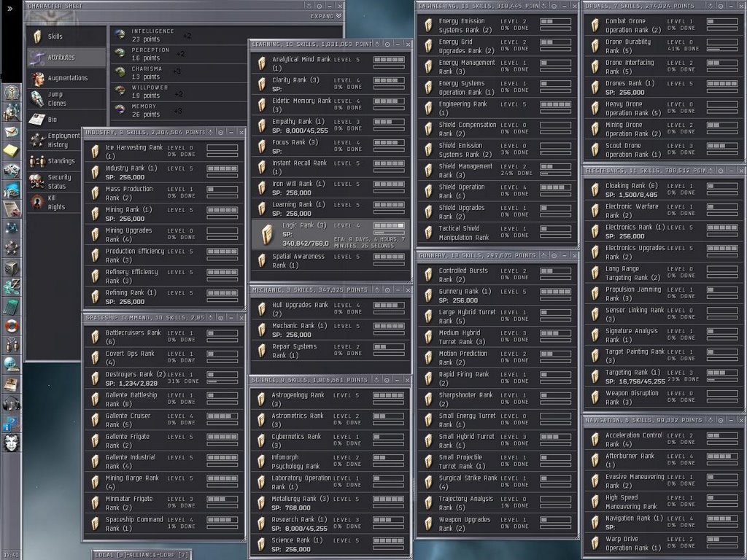This screenshot has width=747, height=560.
Task: Open the circle menu icon on Navigation window header
Action: pyautogui.click(x=721, y=421)
